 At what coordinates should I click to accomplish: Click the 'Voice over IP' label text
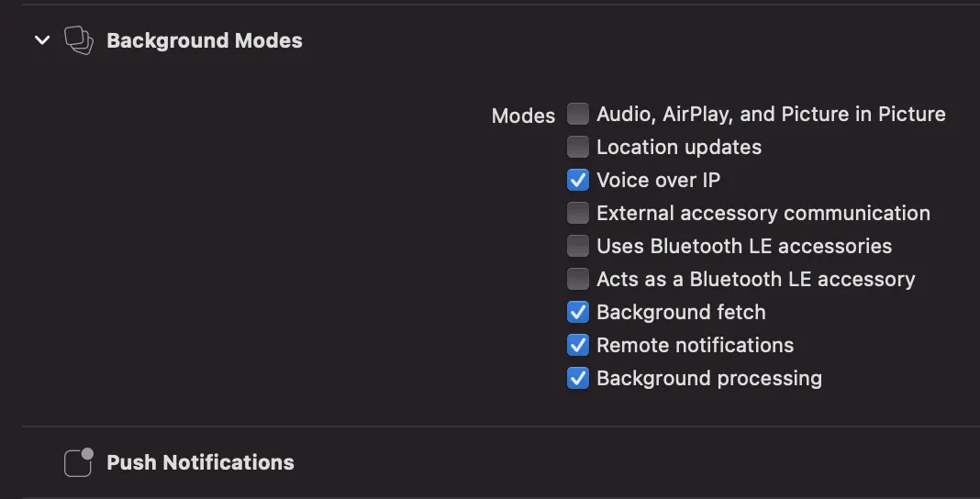pyautogui.click(x=658, y=180)
